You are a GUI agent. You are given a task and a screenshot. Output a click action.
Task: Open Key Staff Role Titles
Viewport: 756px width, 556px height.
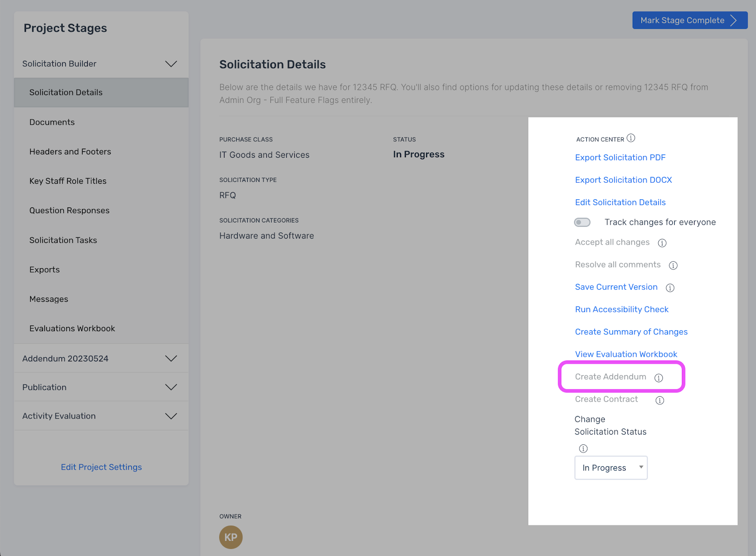coord(101,181)
